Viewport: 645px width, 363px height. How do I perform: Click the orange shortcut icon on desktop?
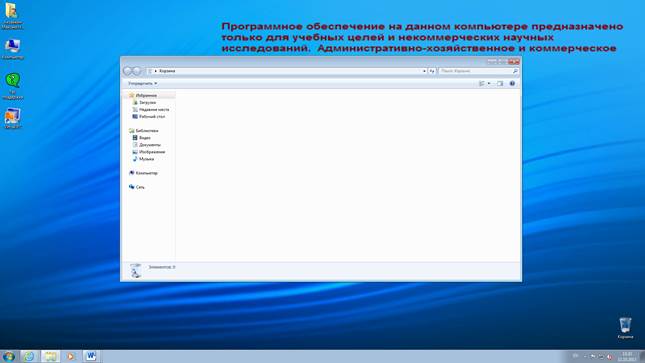pyautogui.click(x=12, y=116)
